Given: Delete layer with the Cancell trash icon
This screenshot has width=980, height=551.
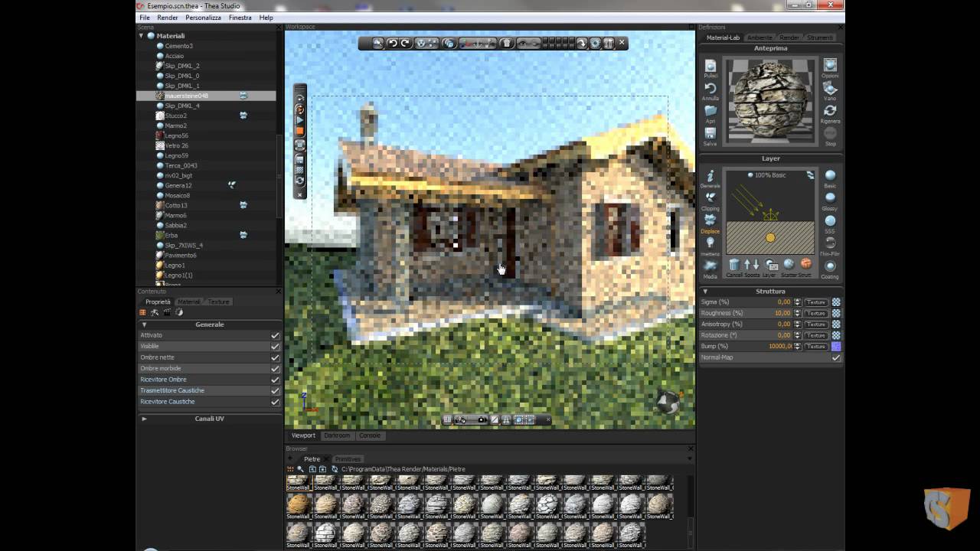Looking at the screenshot, I should (734, 265).
